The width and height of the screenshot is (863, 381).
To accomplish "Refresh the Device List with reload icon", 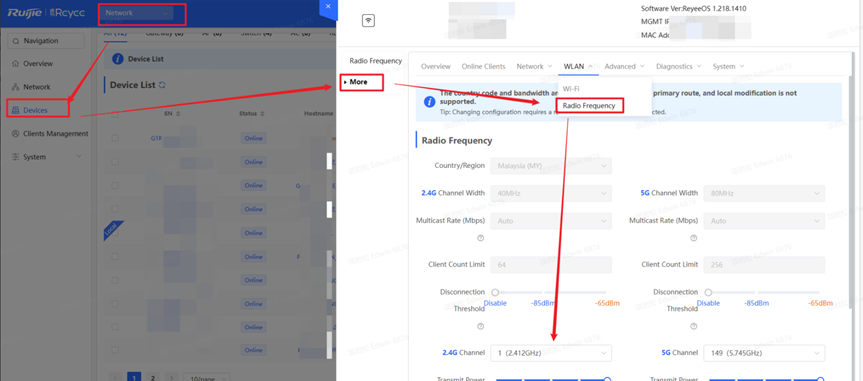I will [162, 85].
